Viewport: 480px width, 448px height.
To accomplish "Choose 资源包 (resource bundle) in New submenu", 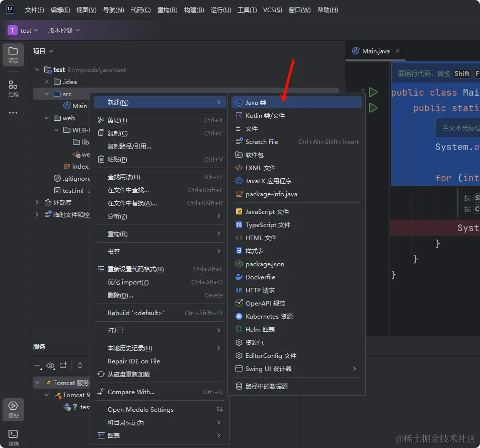I will coord(296,343).
